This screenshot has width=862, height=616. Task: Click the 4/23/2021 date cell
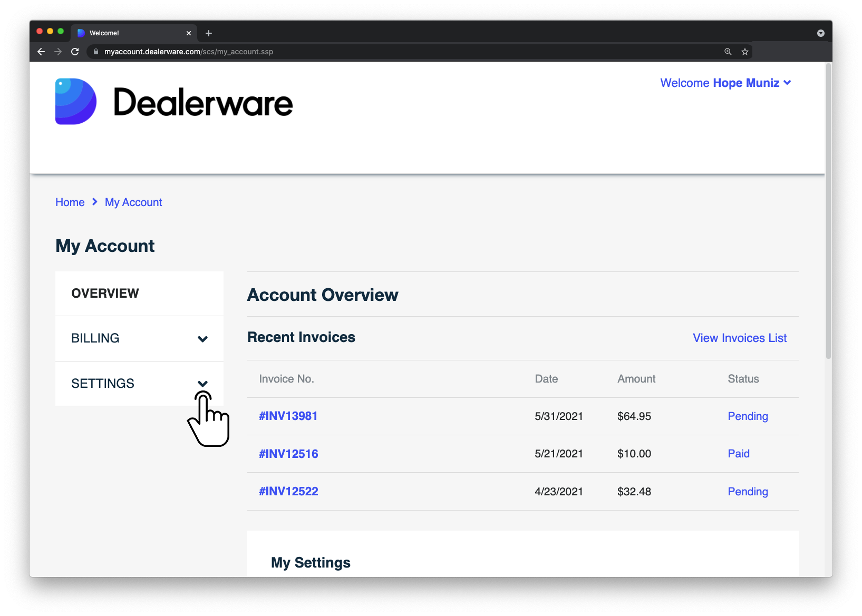[559, 492]
